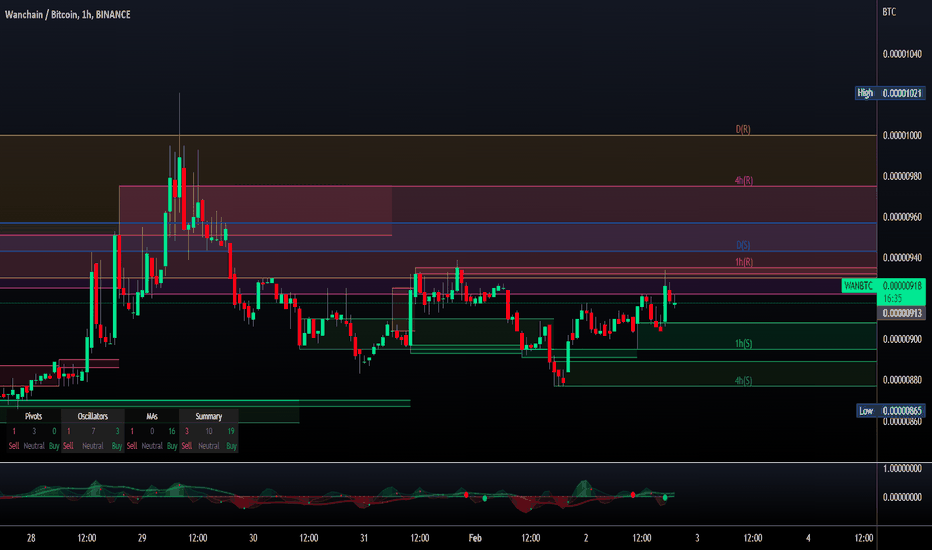The width and height of the screenshot is (932, 550).
Task: Click the WANBTC 0.00000918 current price tag
Action: click(x=883, y=286)
